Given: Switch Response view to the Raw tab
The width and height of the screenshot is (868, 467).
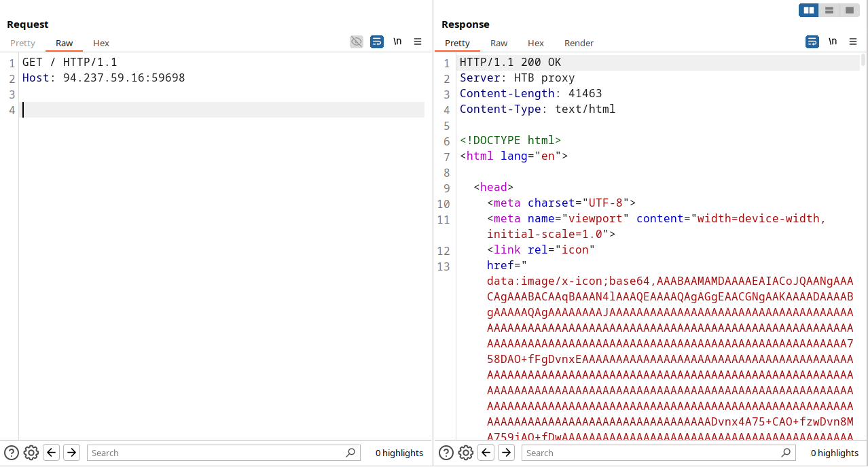Looking at the screenshot, I should click(x=499, y=43).
